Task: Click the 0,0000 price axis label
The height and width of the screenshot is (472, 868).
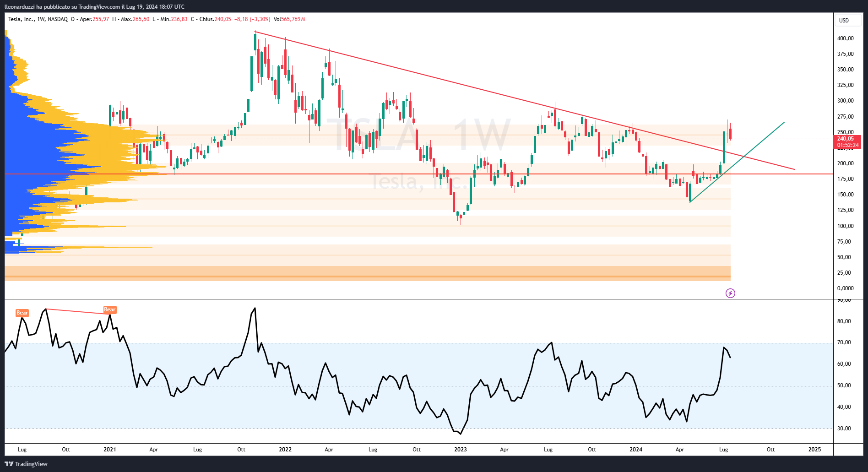Action: (845, 288)
